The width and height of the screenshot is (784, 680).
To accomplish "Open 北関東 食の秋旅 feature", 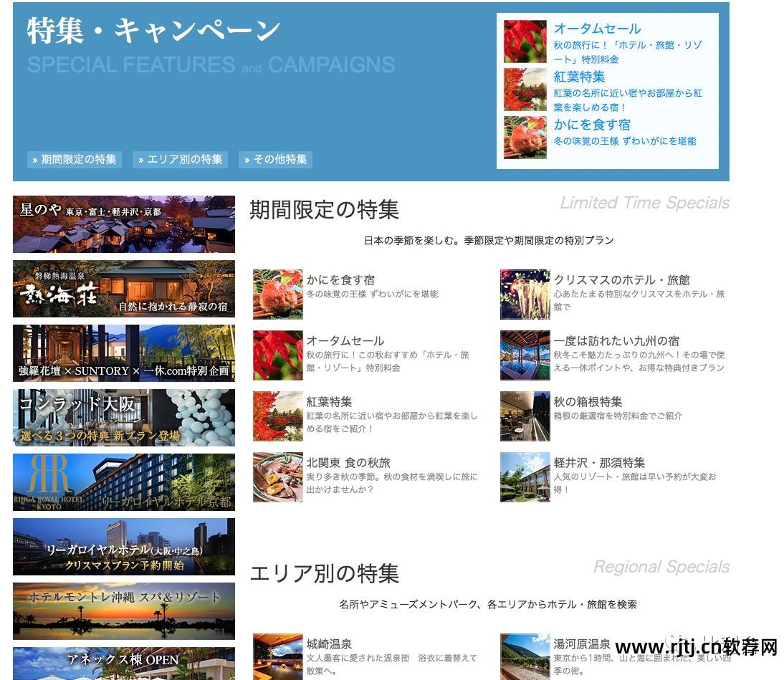I will point(348,463).
